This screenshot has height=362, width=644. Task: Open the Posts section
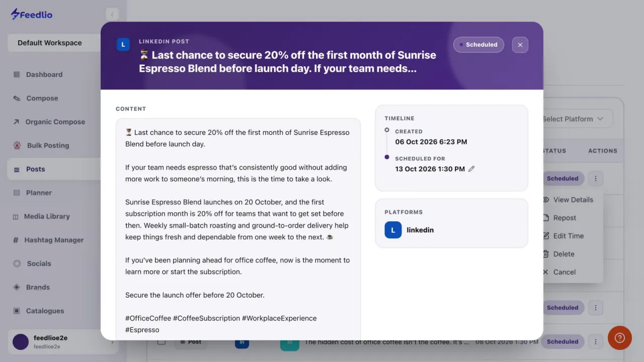(54, 169)
